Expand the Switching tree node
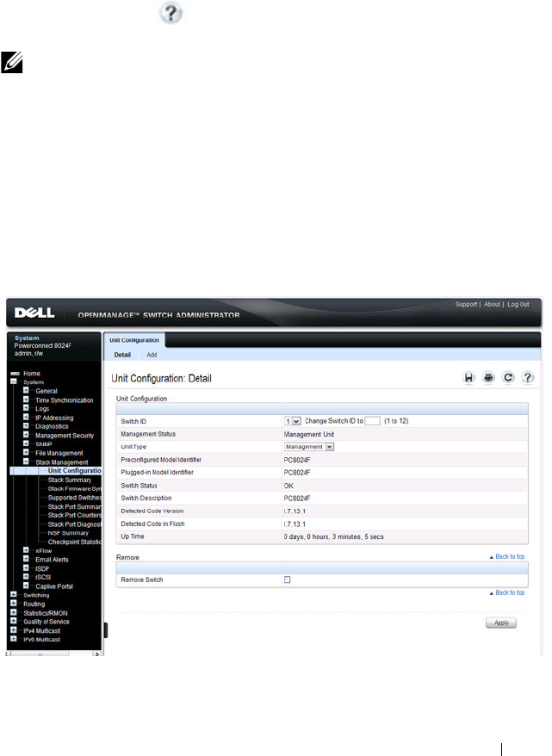 coord(14,595)
